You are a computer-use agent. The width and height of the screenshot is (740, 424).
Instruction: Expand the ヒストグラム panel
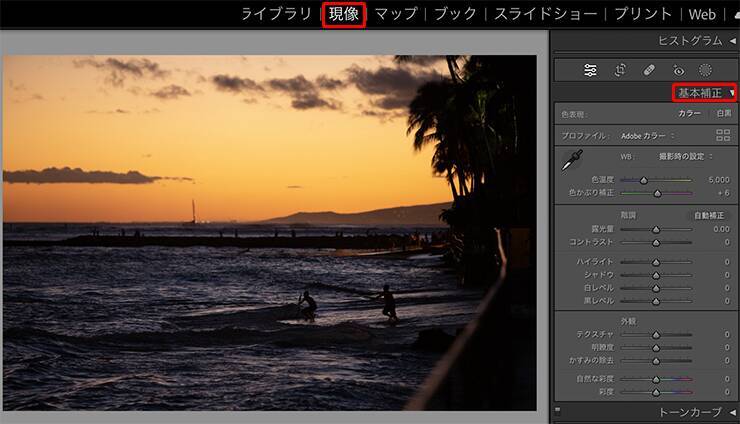click(732, 41)
